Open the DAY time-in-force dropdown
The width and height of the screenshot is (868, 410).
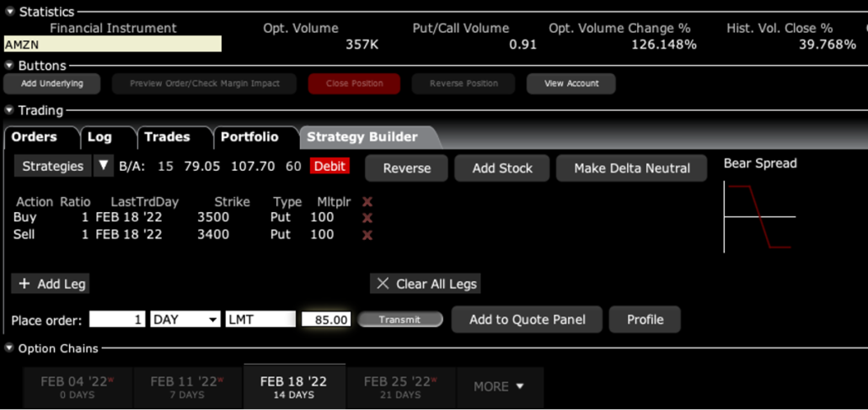(x=185, y=319)
